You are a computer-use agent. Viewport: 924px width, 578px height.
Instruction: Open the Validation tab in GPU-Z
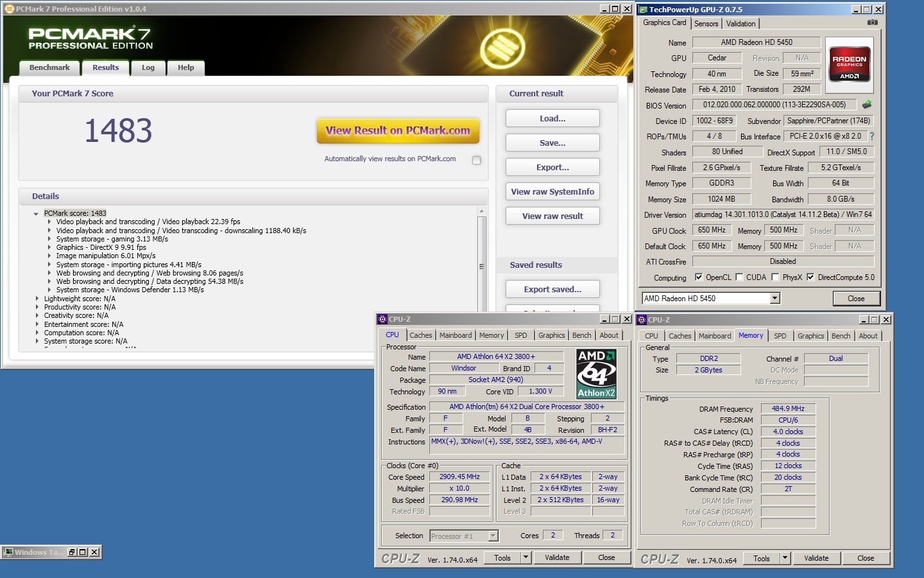(741, 24)
